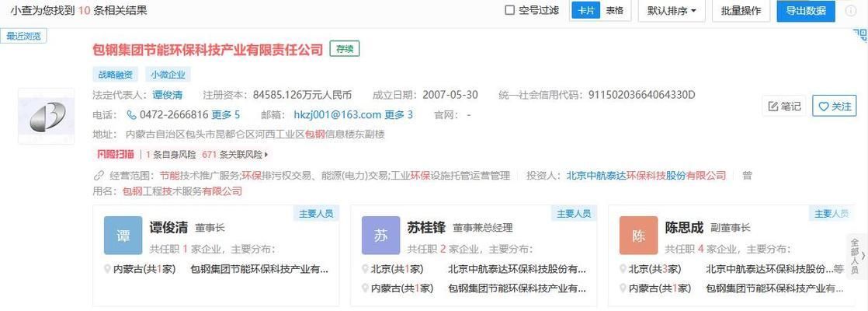The height and width of the screenshot is (311, 868).
Task: Click the info icon beside 导出数据
Action: tap(851, 11)
